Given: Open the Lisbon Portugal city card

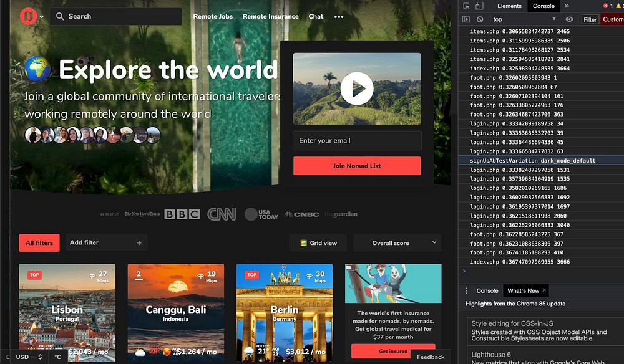Looking at the screenshot, I should tap(67, 313).
